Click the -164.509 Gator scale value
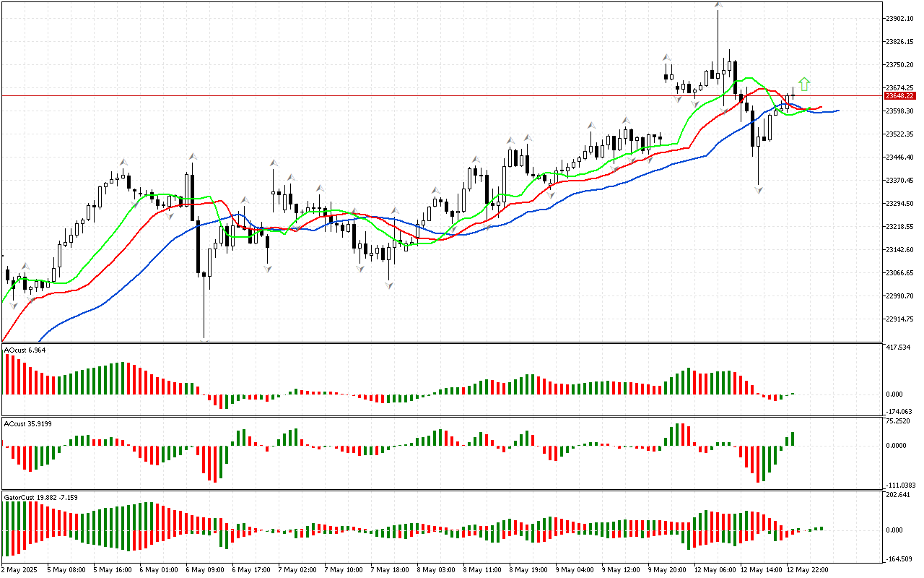This screenshot has width=924, height=578. tap(899, 558)
